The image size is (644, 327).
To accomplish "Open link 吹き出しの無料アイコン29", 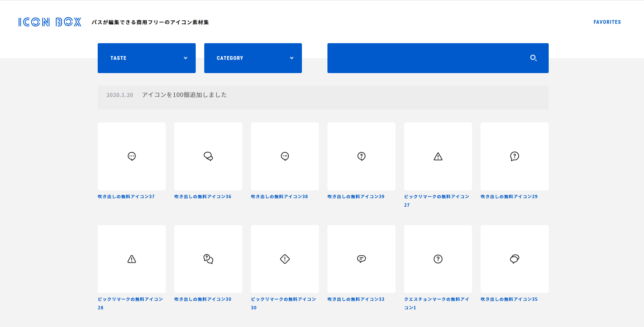I will click(509, 196).
